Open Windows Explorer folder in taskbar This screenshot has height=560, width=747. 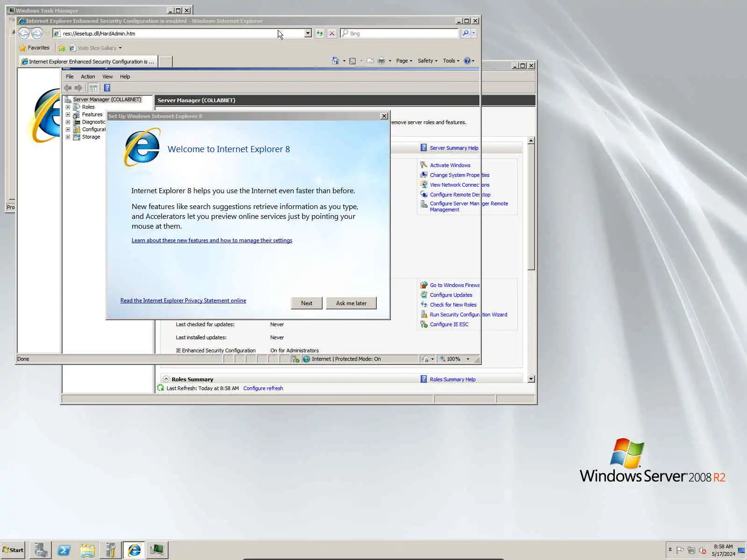(87, 550)
